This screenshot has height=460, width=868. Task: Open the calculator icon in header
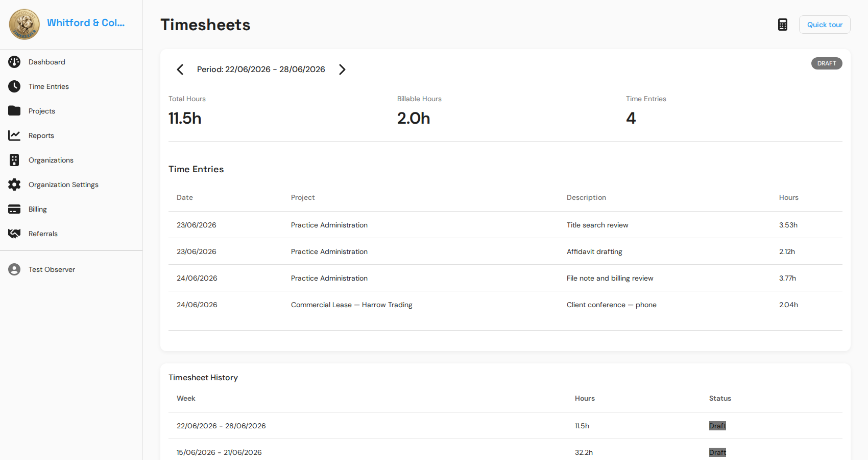click(x=783, y=25)
